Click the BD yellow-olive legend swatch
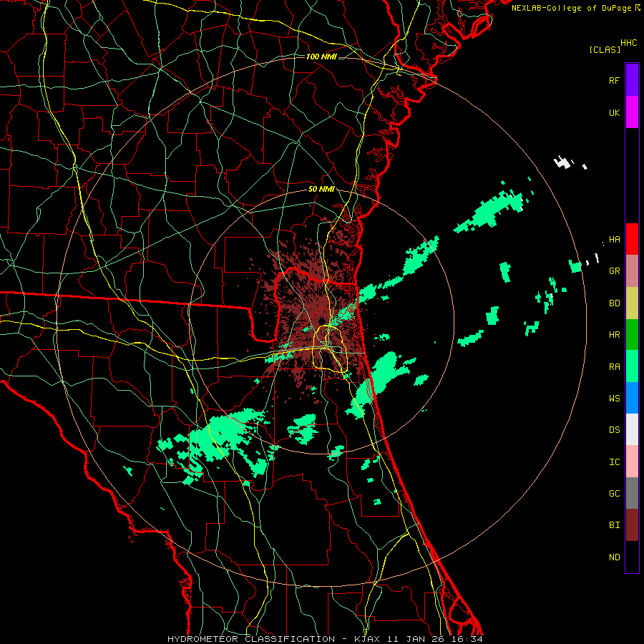 (632, 303)
